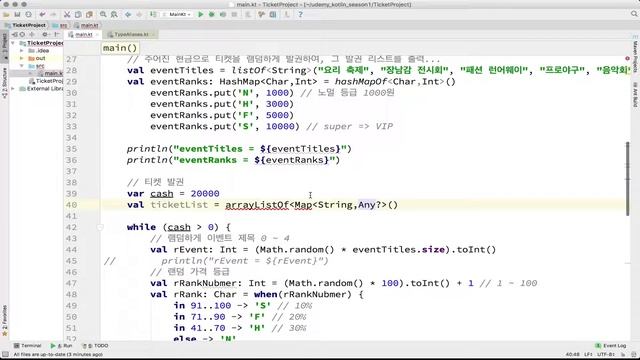Image resolution: width=640 pixels, height=360 pixels.
Task: Select src breadcrumb in navigation bar
Action: 60,25
